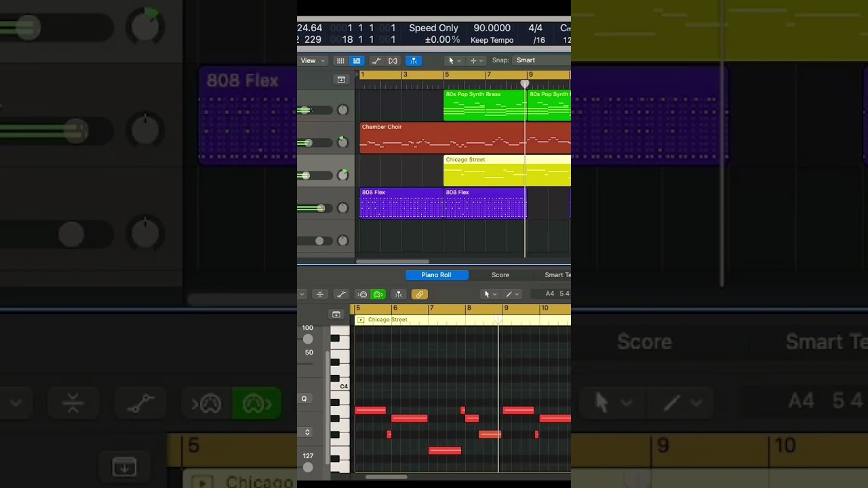
Task: Click pan knob on 808 Flex track
Action: pyautogui.click(x=342, y=208)
